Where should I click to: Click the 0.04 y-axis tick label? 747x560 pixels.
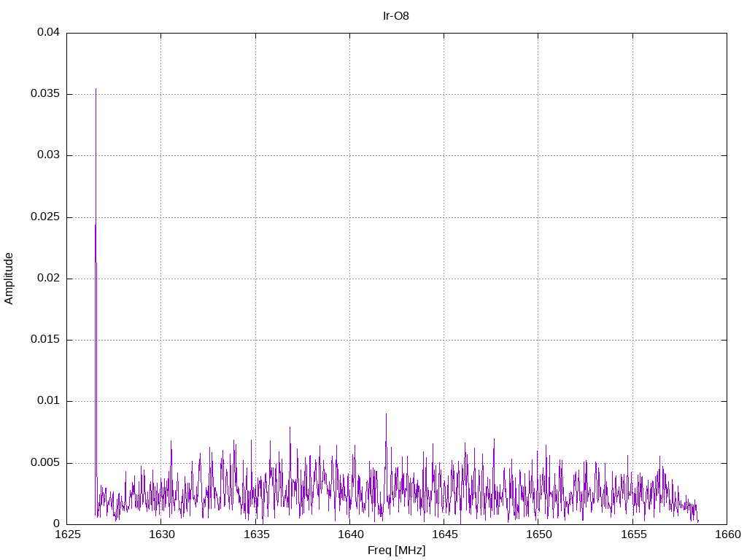pos(49,33)
